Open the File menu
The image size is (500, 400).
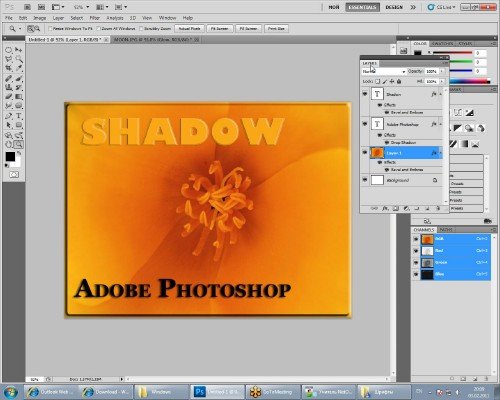pos(9,18)
